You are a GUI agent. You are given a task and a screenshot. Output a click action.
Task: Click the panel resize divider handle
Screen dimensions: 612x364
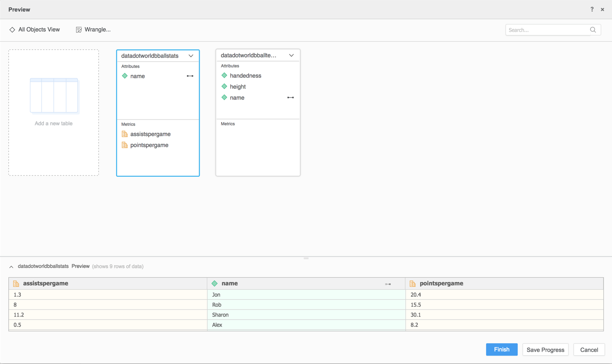(x=306, y=258)
